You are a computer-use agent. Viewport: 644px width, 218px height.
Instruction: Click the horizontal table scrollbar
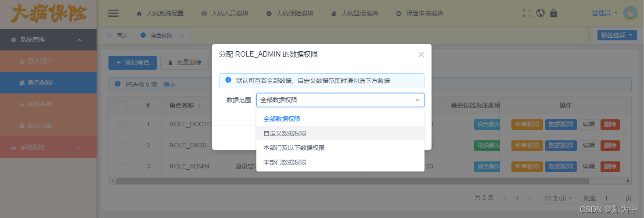[x=352, y=181]
